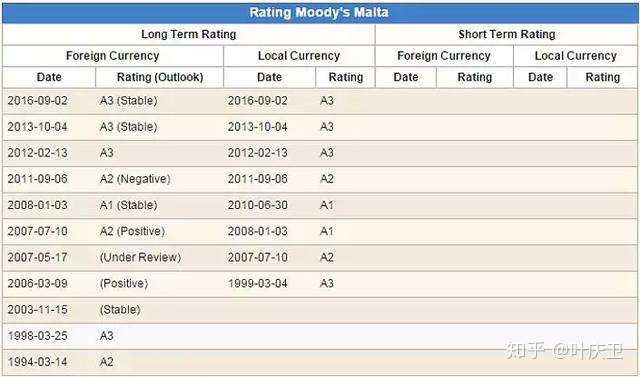
Task: Click the 1998-03-25 date cell
Action: tap(38, 336)
